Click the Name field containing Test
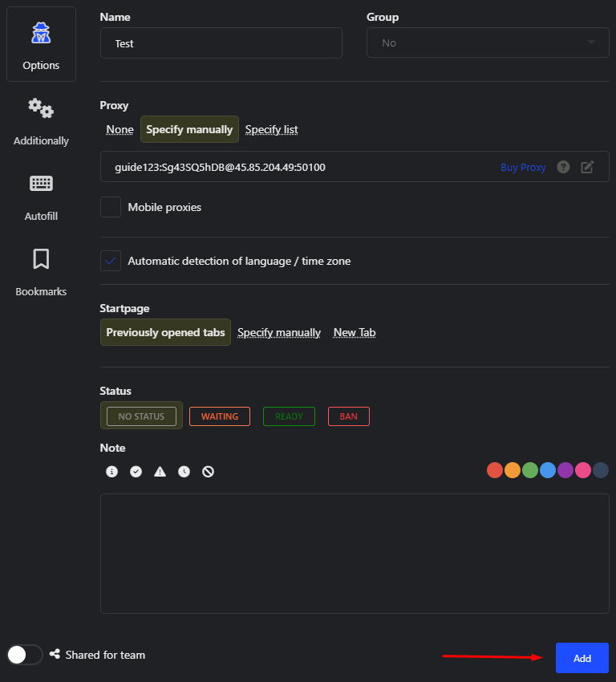616x682 pixels. 221,43
